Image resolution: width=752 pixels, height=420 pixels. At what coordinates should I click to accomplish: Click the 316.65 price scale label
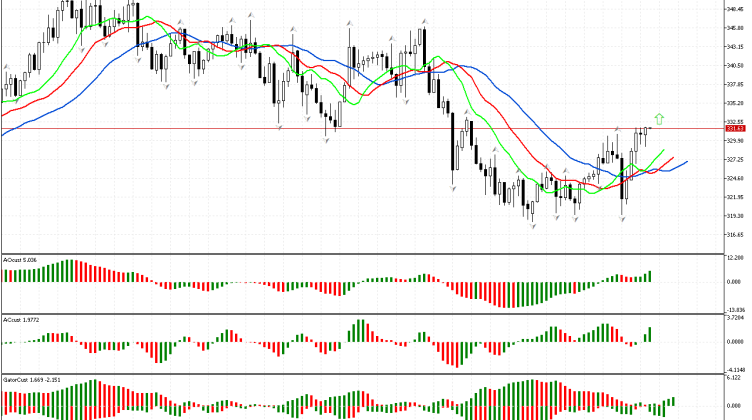pos(735,234)
